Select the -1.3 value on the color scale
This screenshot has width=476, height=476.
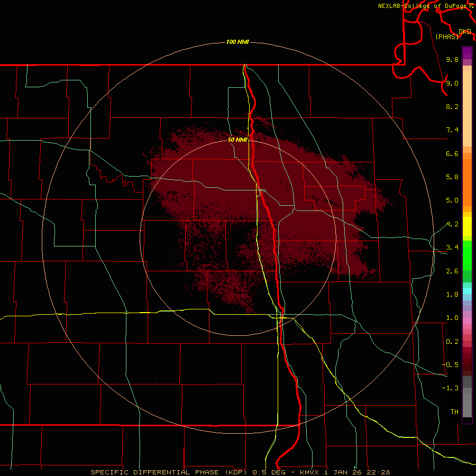pyautogui.click(x=450, y=388)
